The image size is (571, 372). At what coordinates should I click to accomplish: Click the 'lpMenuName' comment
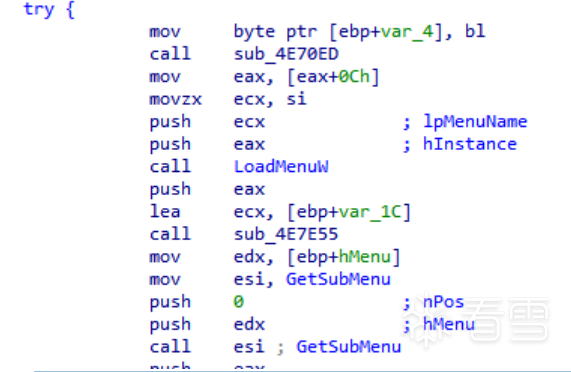pos(475,122)
